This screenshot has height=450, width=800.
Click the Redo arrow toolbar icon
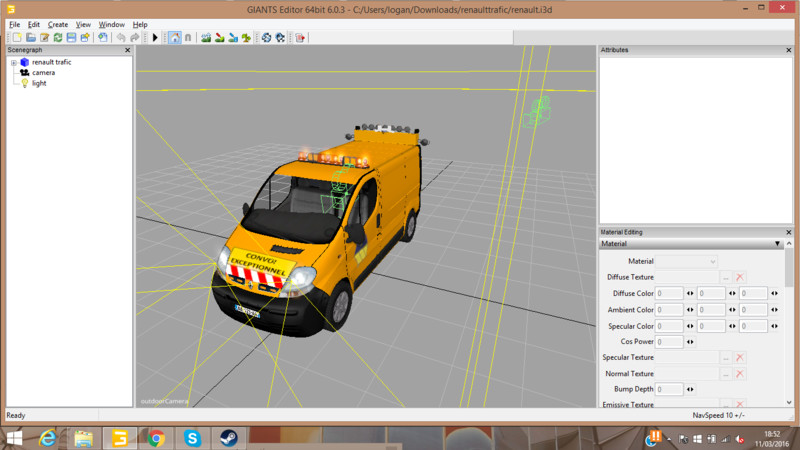click(135, 37)
